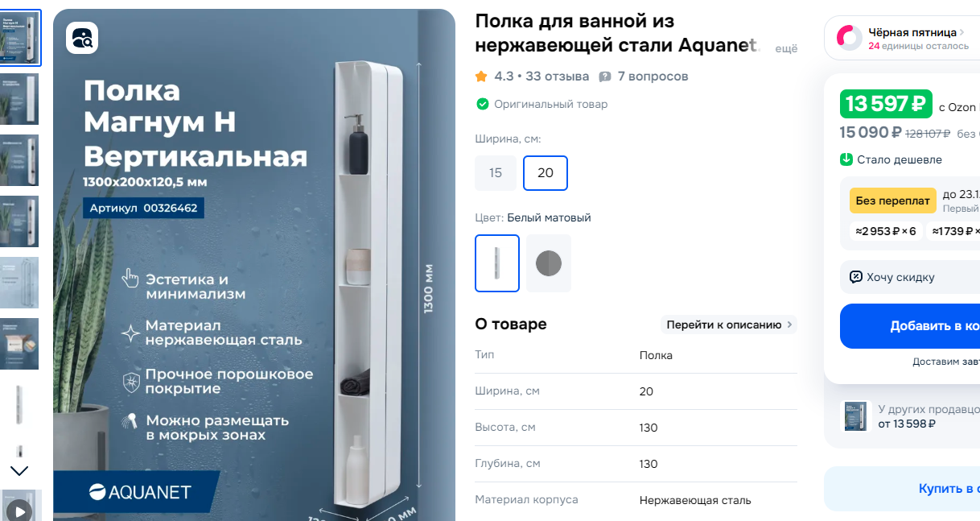980x521 pixels.
Task: Open second product thumbnail in gallery
Action: (x=19, y=99)
